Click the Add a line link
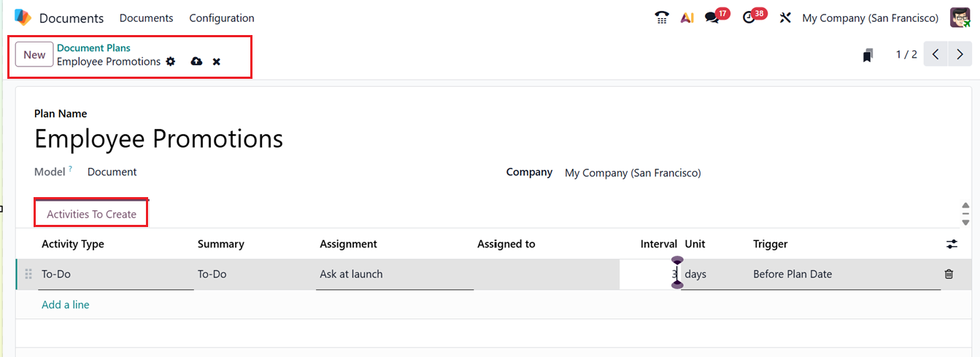This screenshot has height=357, width=980. click(66, 304)
